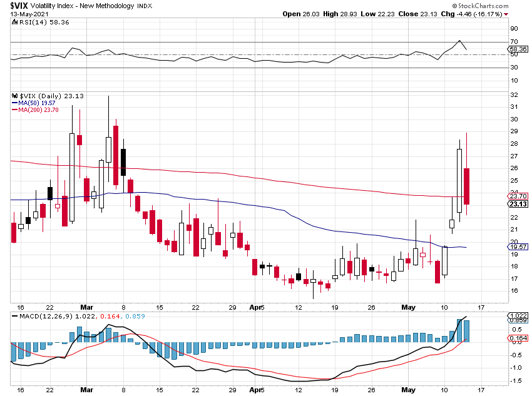Click the date '13-May-2021' in the header
The width and height of the screenshot is (532, 396).
click(x=29, y=14)
